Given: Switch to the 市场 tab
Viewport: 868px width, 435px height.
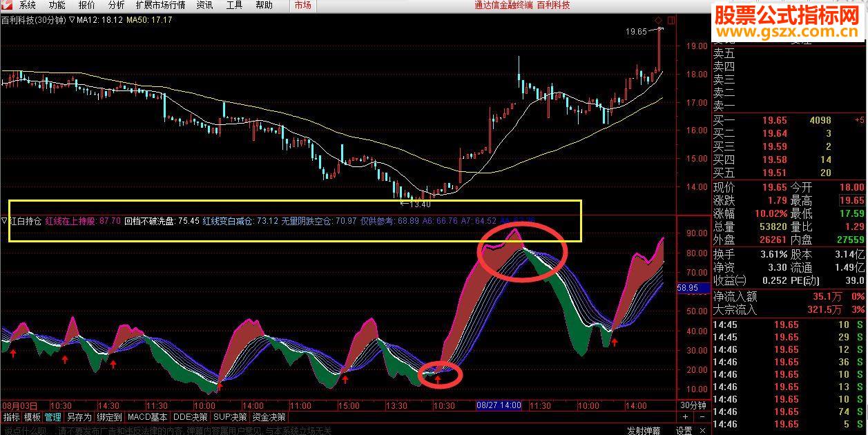Looking at the screenshot, I should (x=302, y=5).
